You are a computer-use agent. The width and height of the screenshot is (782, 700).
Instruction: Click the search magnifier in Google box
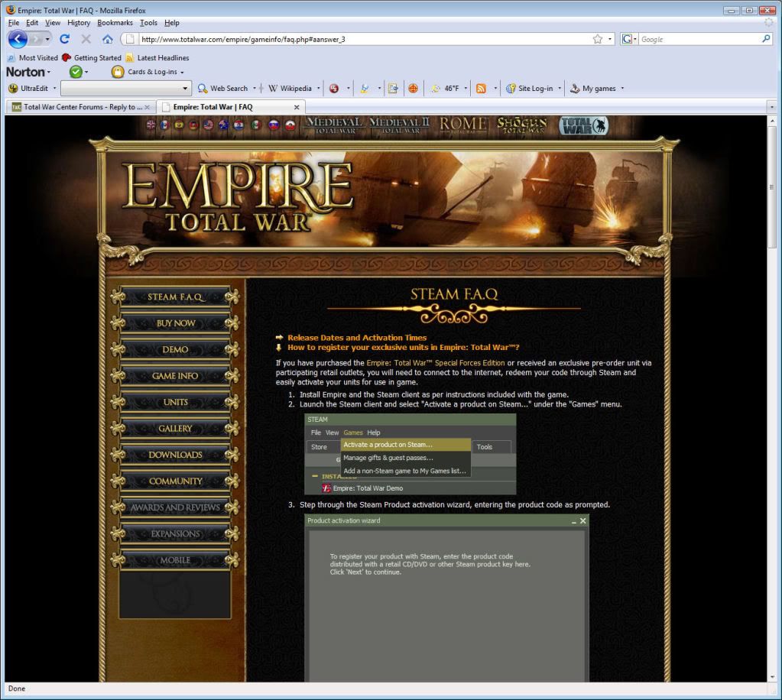pyautogui.click(x=767, y=39)
